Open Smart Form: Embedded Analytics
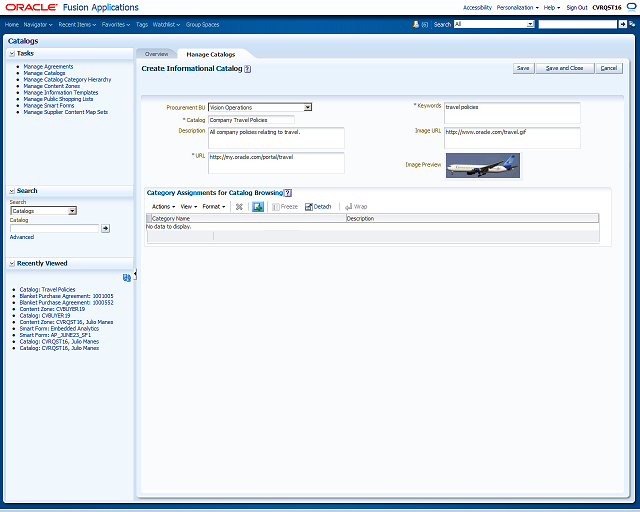Screen dimensions: 640x512 tap(59, 329)
